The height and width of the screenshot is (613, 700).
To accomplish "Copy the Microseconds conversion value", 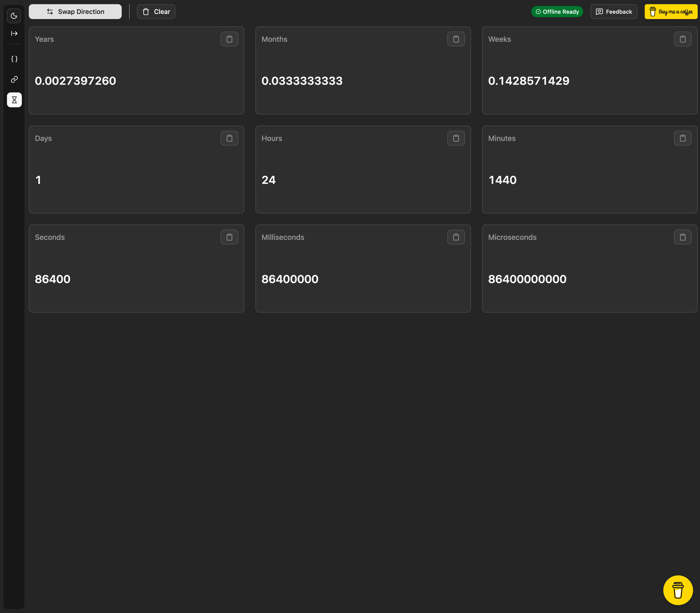I will pos(683,237).
